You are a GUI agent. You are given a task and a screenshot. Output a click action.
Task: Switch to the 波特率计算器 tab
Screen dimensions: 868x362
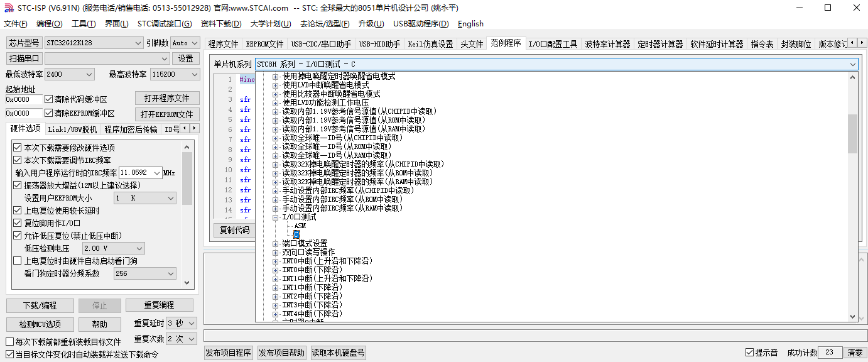(x=607, y=44)
